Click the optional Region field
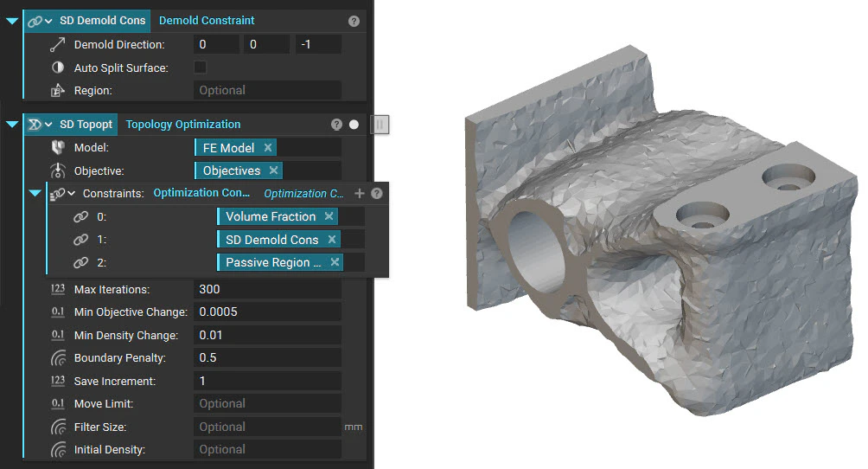 267,90
